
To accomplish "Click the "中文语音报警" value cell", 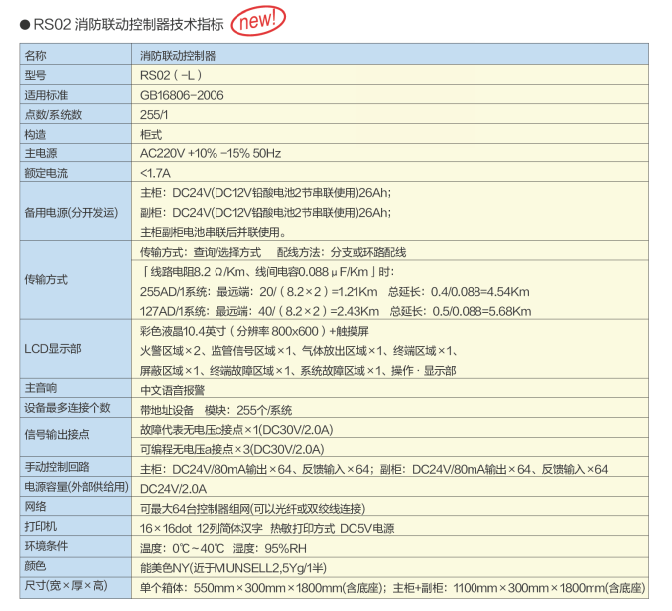I will (x=172, y=389).
